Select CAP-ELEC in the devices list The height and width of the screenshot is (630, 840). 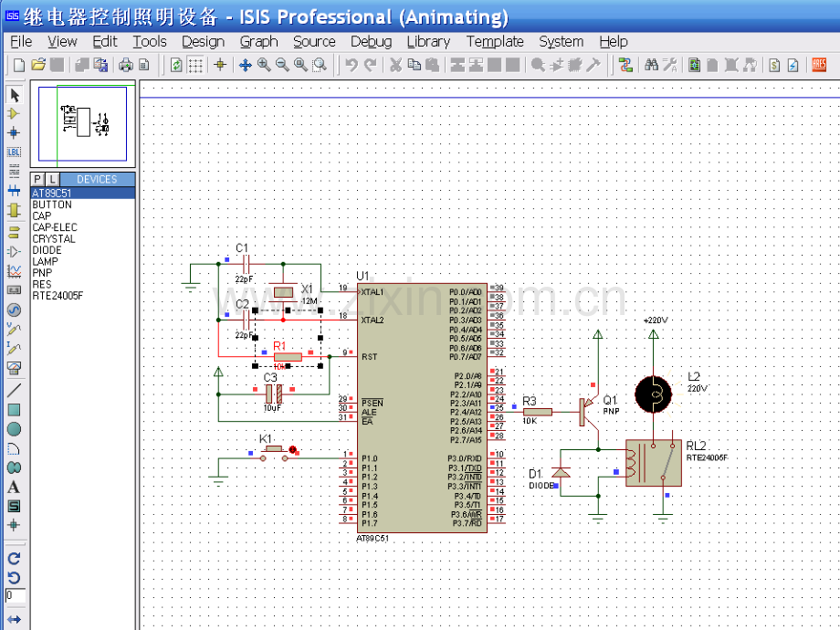click(x=83, y=227)
